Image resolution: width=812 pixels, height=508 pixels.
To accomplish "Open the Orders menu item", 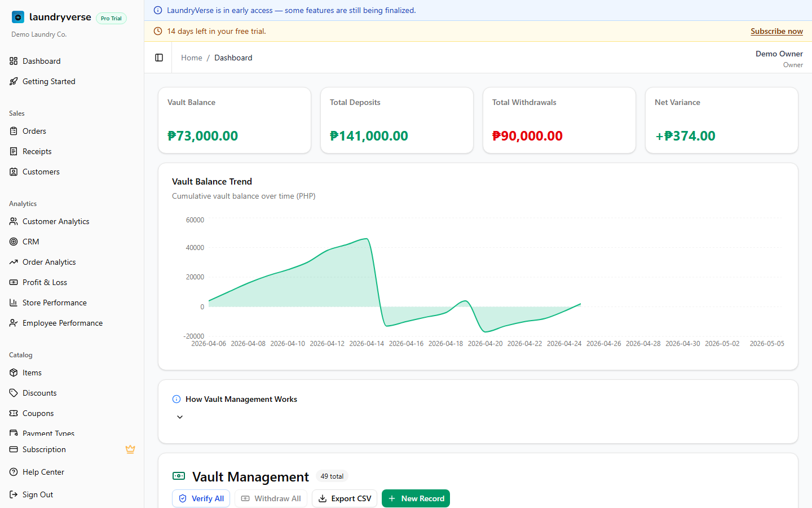I will (x=72, y=131).
